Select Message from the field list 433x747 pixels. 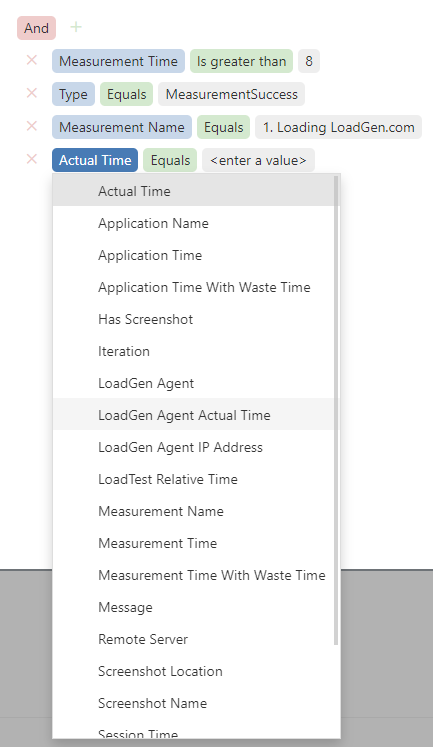196,607
